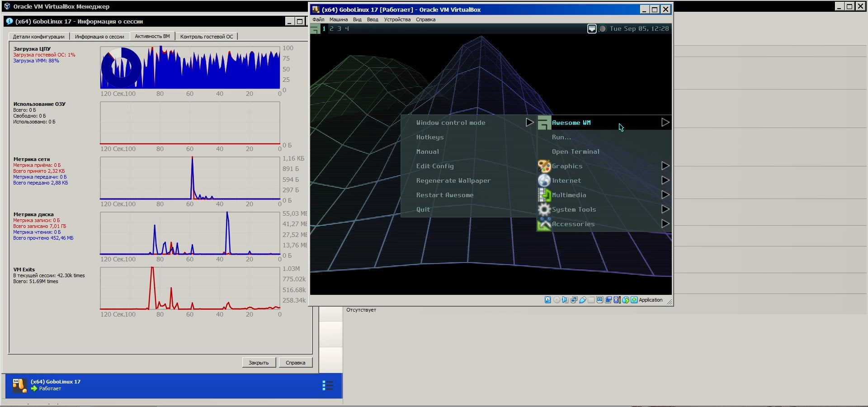Open the Устройства menu in VM window

tap(397, 19)
